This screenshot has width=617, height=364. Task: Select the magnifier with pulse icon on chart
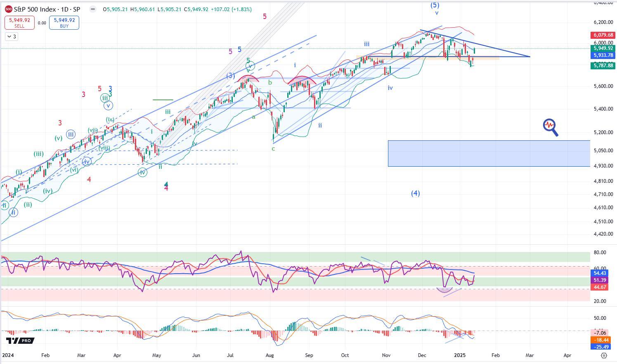click(551, 127)
